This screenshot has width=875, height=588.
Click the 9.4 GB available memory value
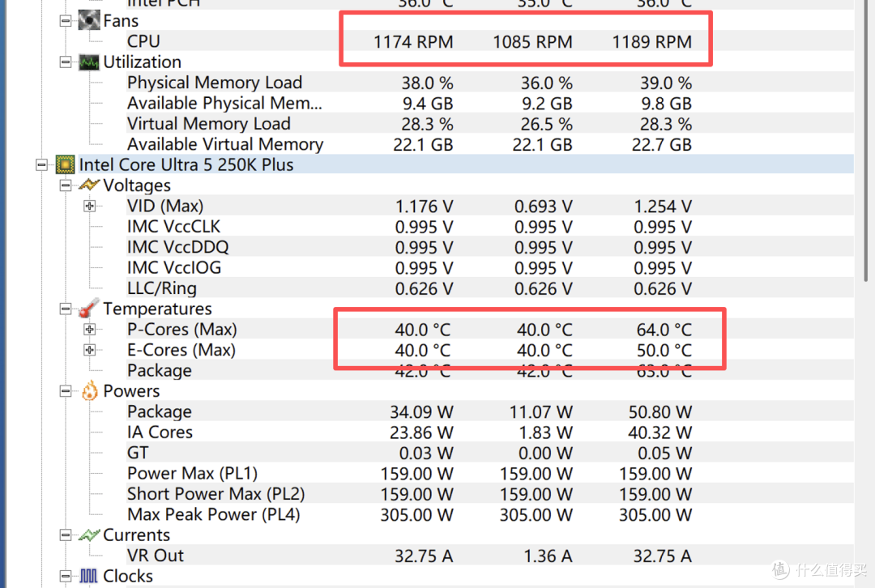428,104
